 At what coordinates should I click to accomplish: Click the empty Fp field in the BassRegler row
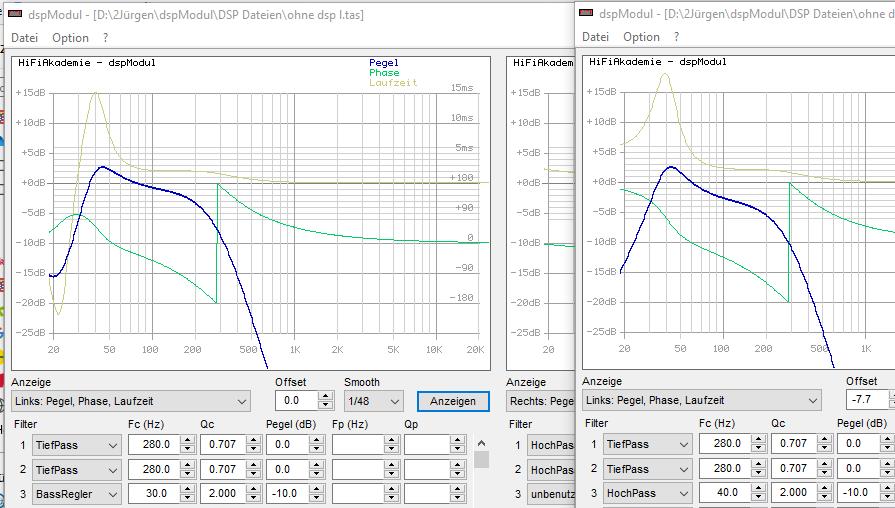[x=357, y=494]
